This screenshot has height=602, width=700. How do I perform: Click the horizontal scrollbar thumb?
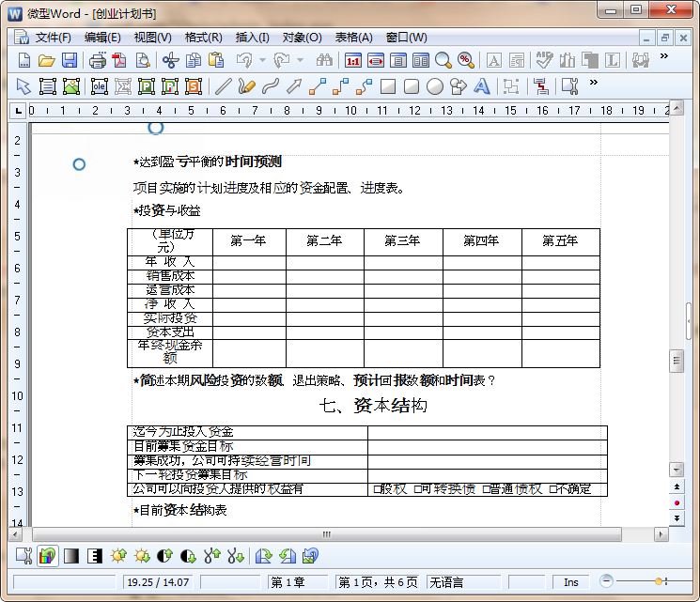[327, 534]
